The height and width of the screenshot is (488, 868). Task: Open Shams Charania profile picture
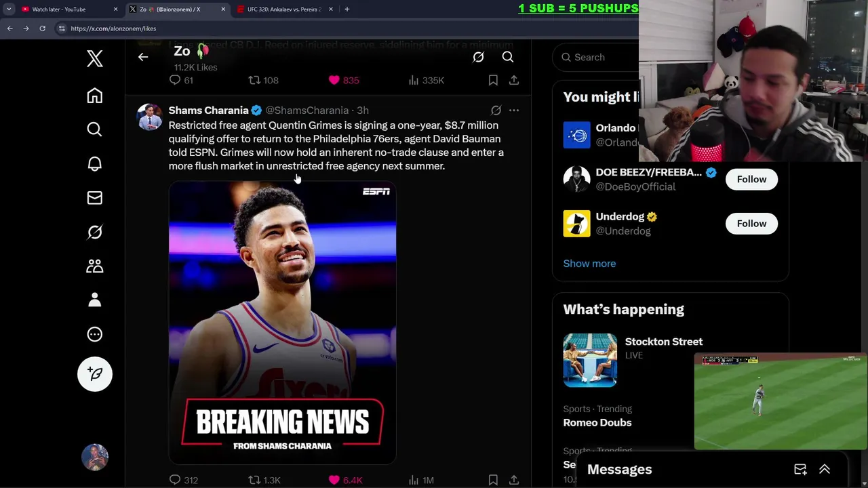click(x=149, y=117)
